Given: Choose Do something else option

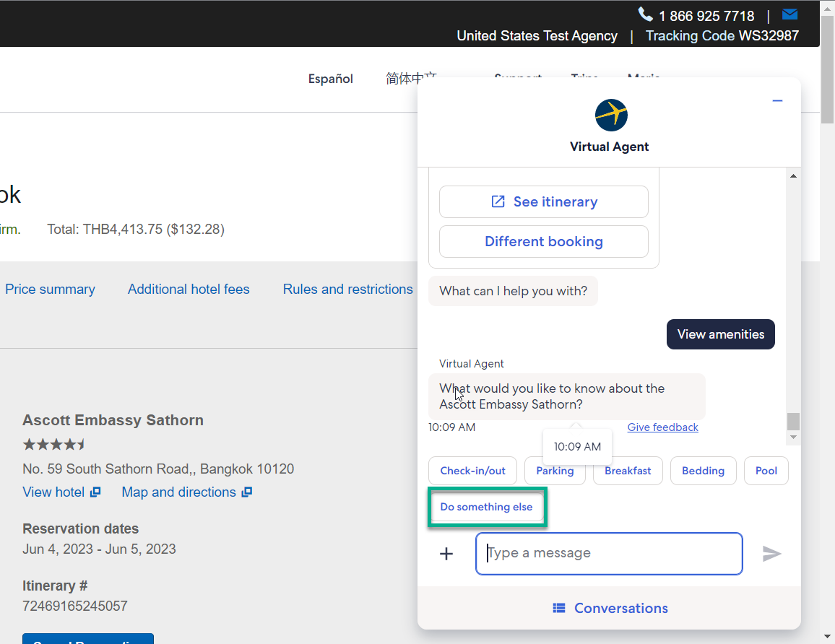Looking at the screenshot, I should coord(487,507).
